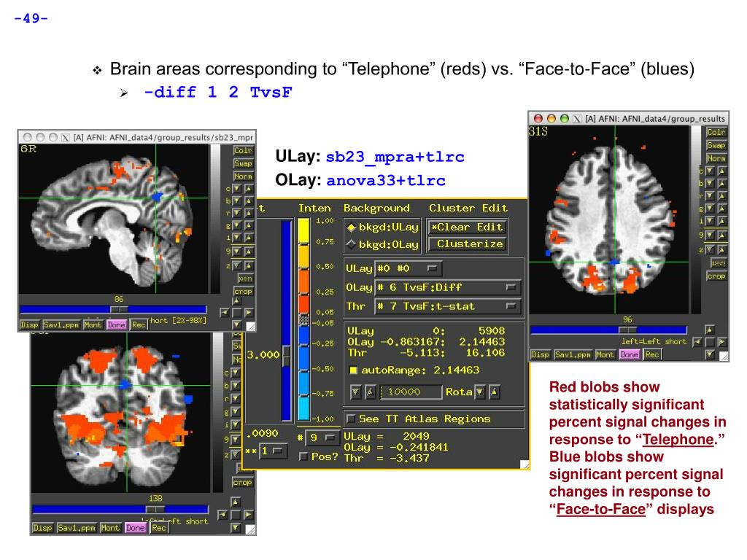
Task: Click 'r' down arrow in sagittal viewer
Action: (237, 214)
